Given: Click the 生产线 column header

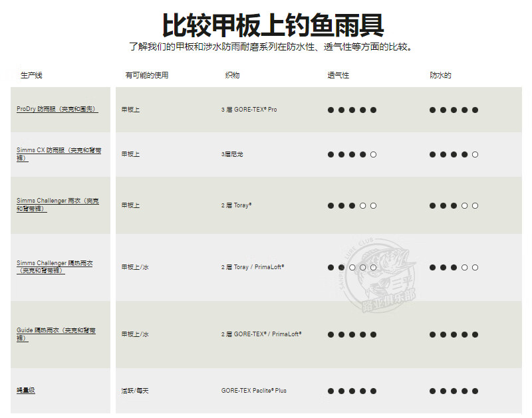Looking at the screenshot, I should coord(31,75).
